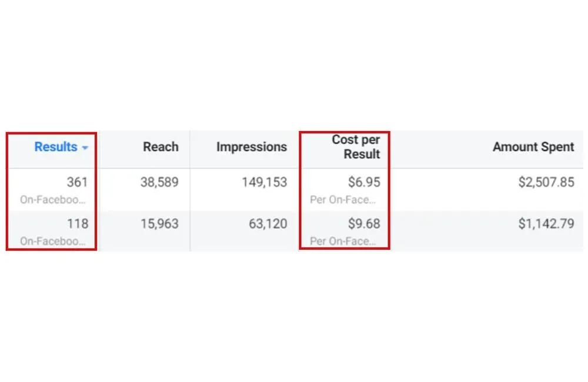Viewport: 588px width, 382px height.
Task: Click Per On-Face label under $6.95
Action: coord(343,200)
